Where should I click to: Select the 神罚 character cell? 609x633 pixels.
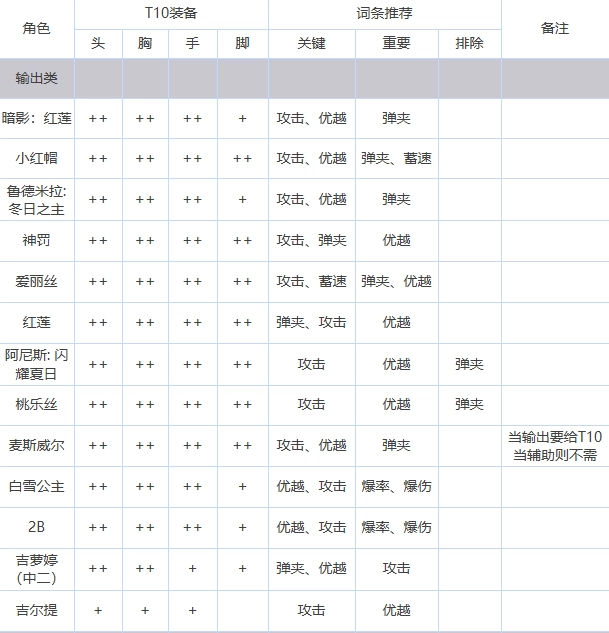[x=36, y=240]
